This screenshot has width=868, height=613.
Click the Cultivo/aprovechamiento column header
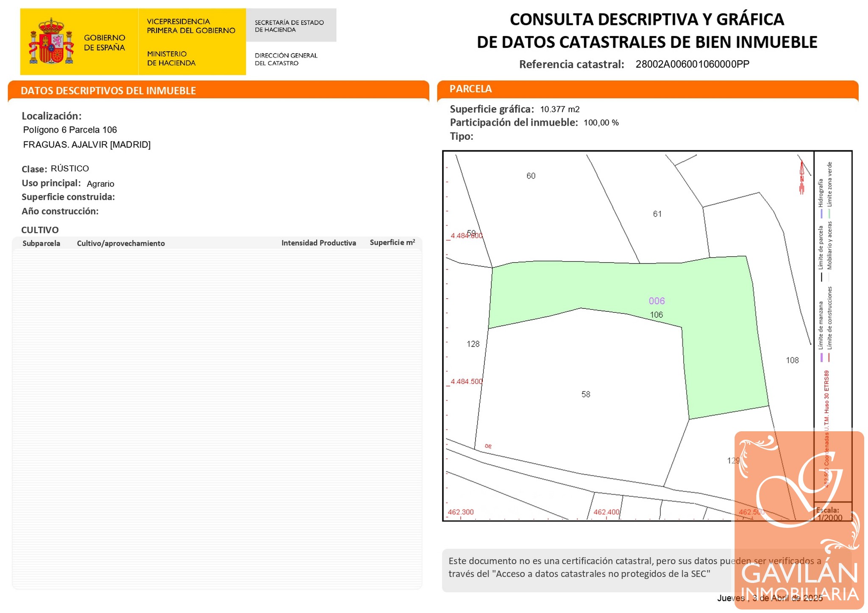point(121,243)
